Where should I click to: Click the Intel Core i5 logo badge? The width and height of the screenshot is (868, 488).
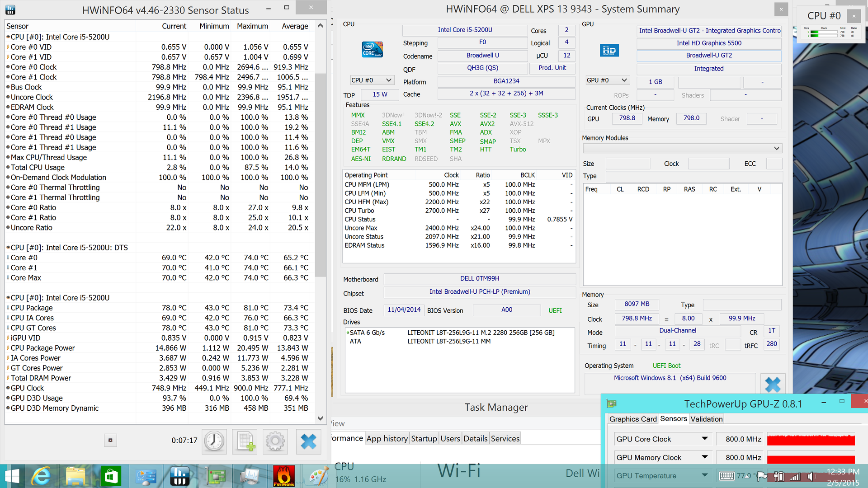click(x=372, y=50)
